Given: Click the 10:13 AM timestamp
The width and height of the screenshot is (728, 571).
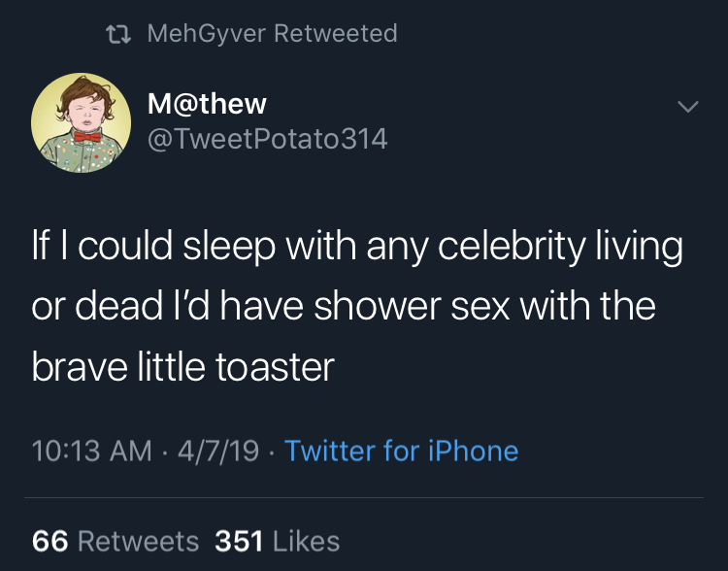Looking at the screenshot, I should click(91, 451).
